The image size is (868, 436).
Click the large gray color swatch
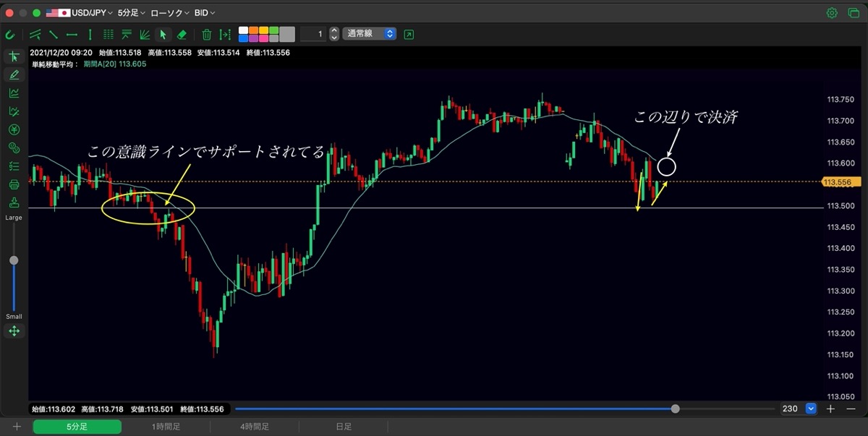[x=287, y=34]
